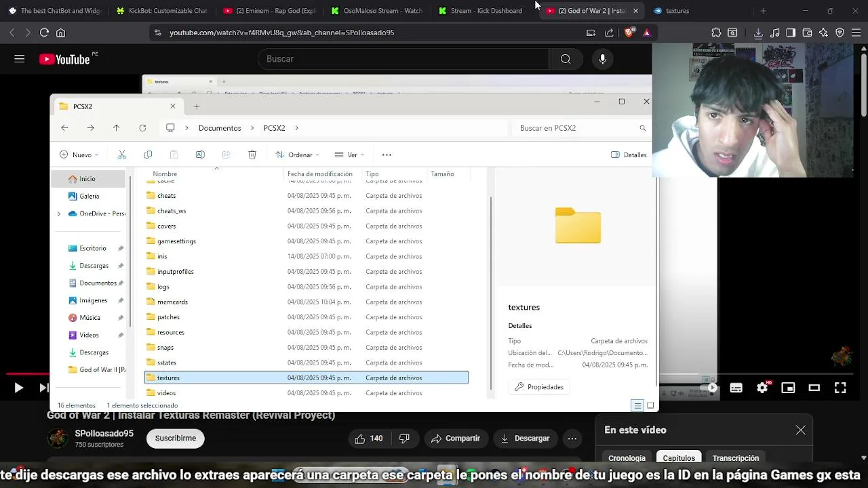Show browser downloads panel

coord(758,33)
